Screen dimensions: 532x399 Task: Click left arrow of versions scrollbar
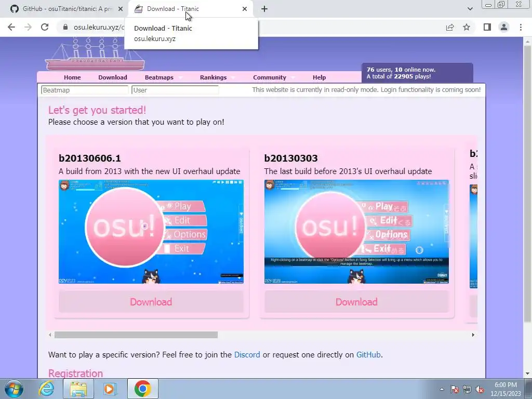tap(50, 335)
